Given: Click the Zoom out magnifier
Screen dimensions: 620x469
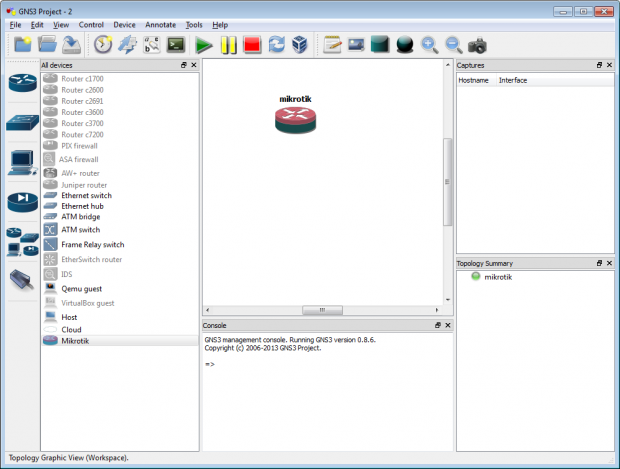Looking at the screenshot, I should (454, 45).
